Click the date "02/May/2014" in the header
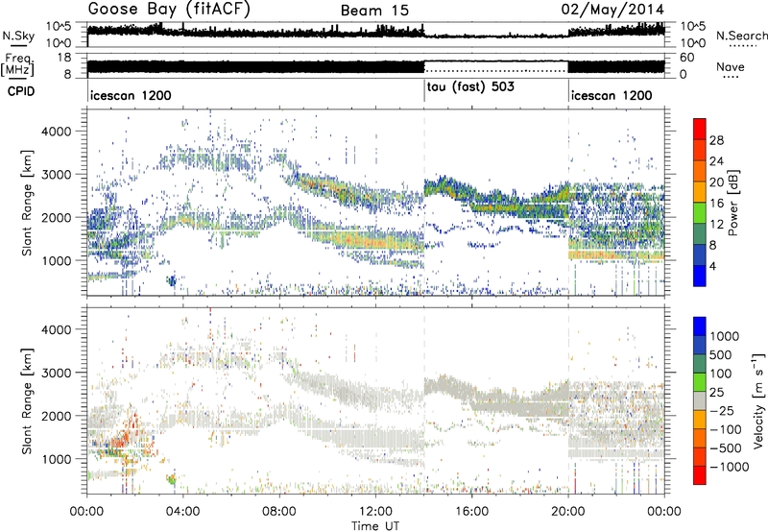Screen dimensions: 768x532 click(x=612, y=10)
